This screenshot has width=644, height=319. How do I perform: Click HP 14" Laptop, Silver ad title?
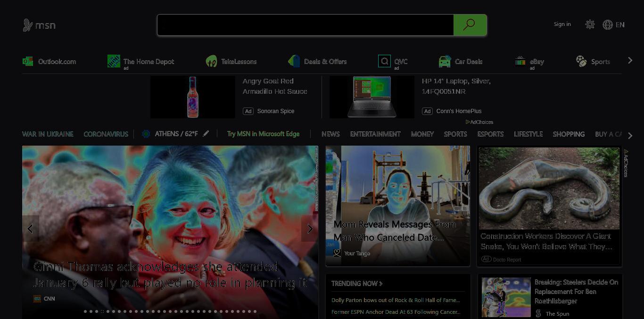[456, 86]
